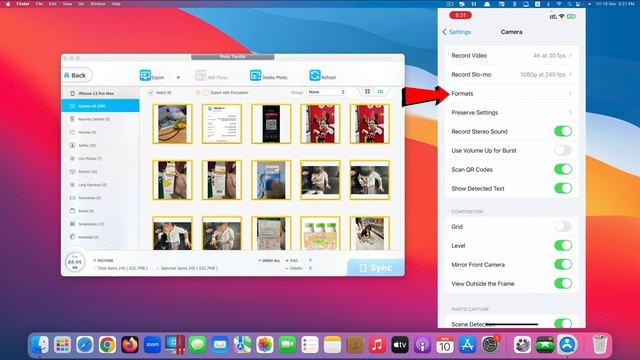Select the green bottles photo thumbnail
The width and height of the screenshot is (640, 360).
click(320, 233)
